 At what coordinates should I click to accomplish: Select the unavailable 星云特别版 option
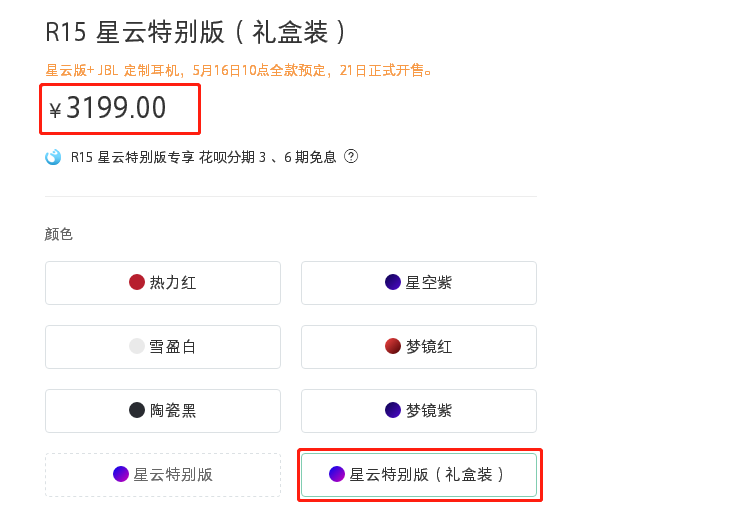tap(163, 475)
